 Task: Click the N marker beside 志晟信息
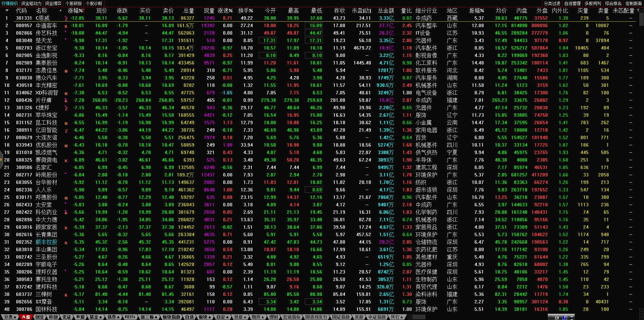point(66,71)
